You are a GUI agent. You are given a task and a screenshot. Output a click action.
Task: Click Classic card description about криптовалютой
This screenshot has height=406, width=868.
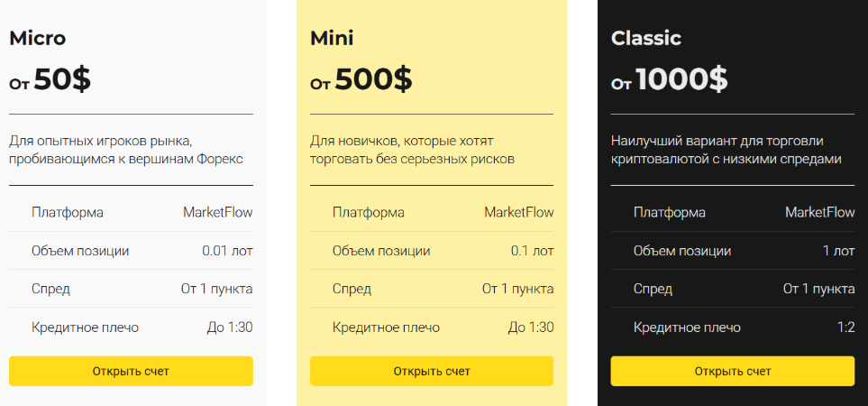[x=726, y=150]
